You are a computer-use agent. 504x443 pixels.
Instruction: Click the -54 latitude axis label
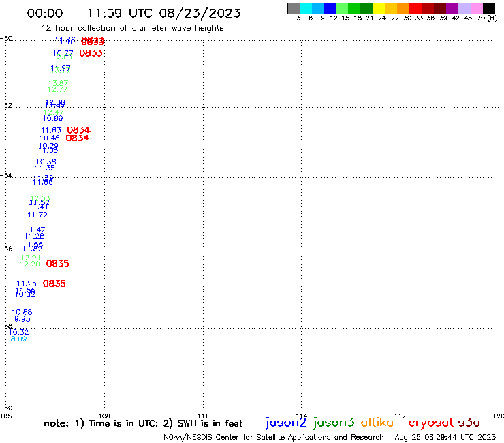[6, 175]
